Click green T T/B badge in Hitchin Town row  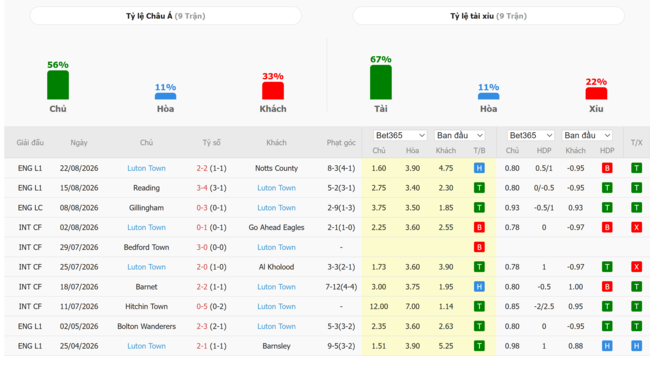pyautogui.click(x=479, y=307)
